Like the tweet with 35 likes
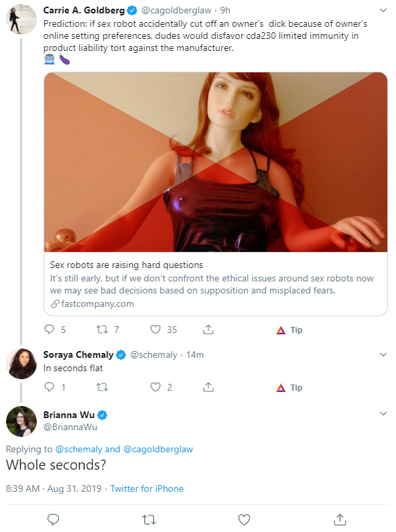The height and width of the screenshot is (532, 396). (155, 330)
